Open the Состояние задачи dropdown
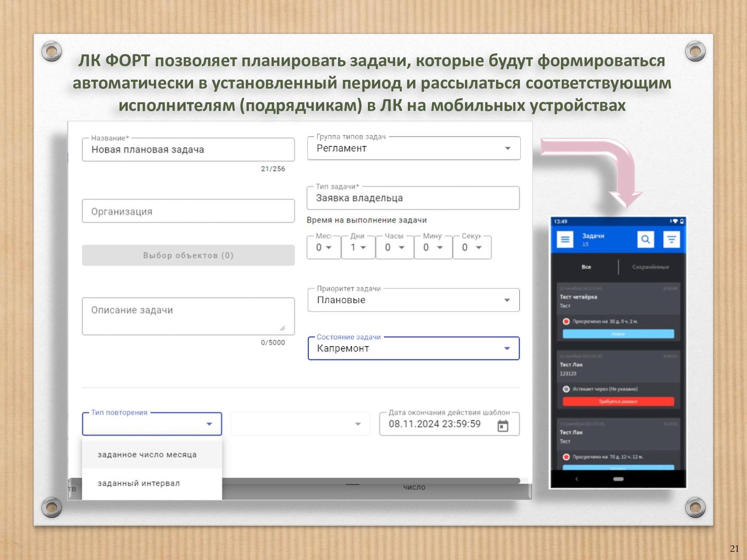The width and height of the screenshot is (747, 560). pos(414,348)
